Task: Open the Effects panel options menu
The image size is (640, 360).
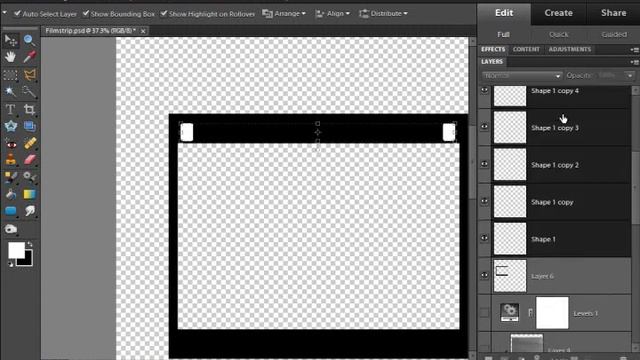Action: pos(634,50)
